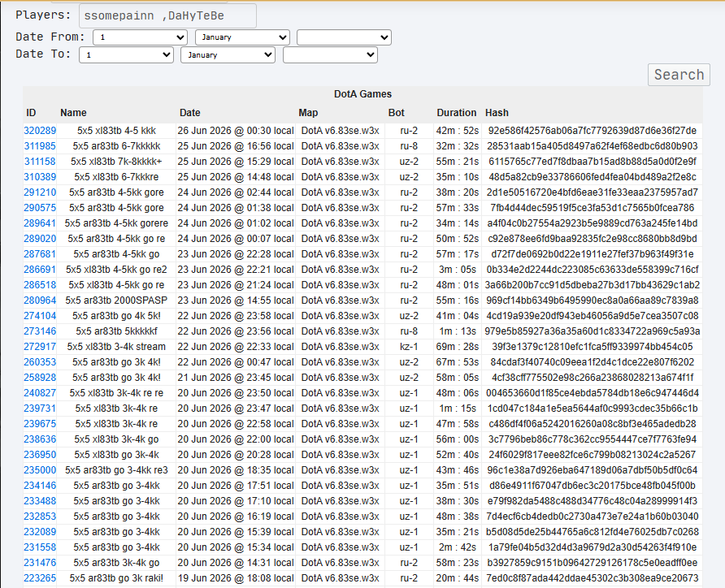The width and height of the screenshot is (725, 588).
Task: Open game ID 238636
Action: 40,439
